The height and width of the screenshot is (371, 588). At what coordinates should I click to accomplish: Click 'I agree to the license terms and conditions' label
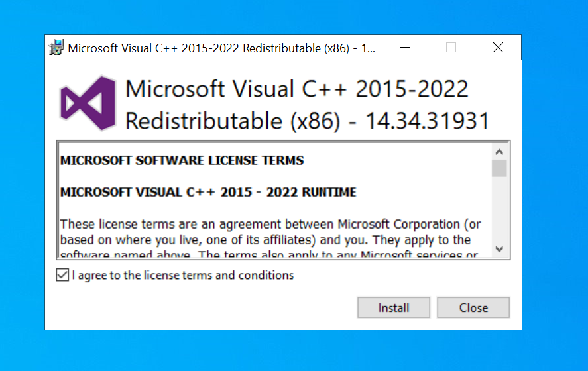point(183,276)
